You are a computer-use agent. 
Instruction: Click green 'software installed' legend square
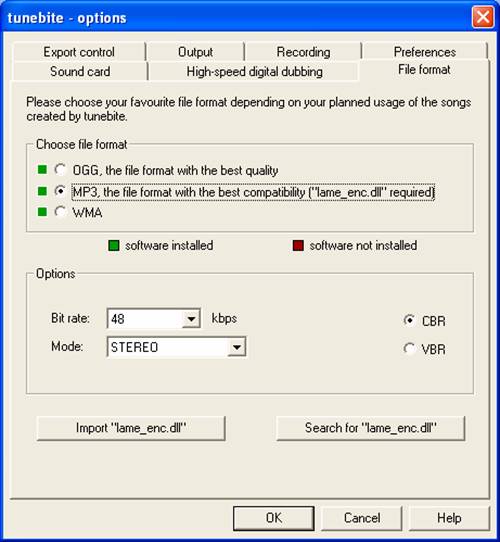tap(114, 245)
